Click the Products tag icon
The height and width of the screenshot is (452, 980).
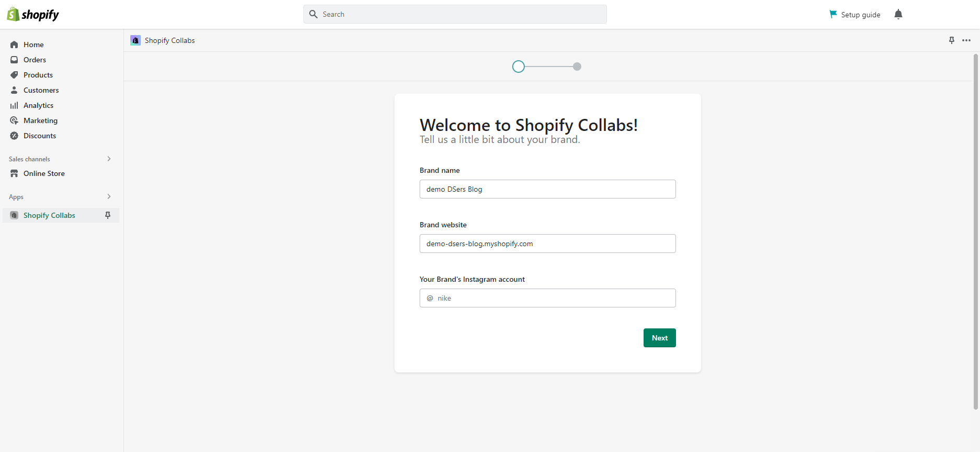pos(14,75)
